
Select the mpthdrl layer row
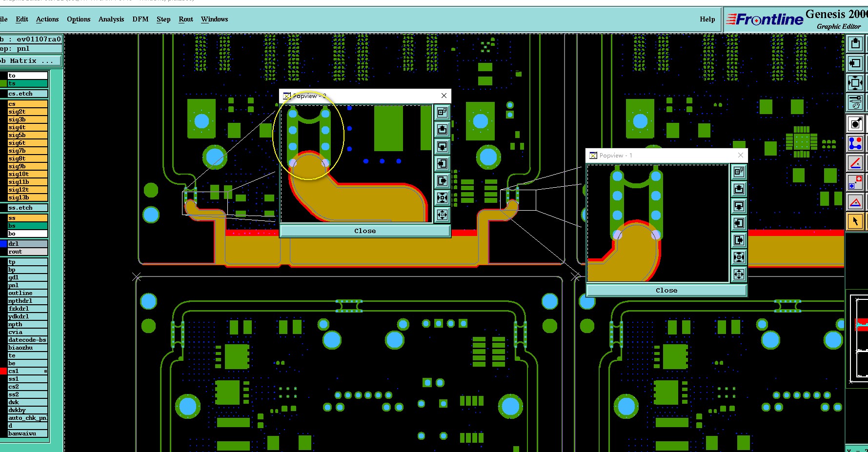(x=28, y=301)
